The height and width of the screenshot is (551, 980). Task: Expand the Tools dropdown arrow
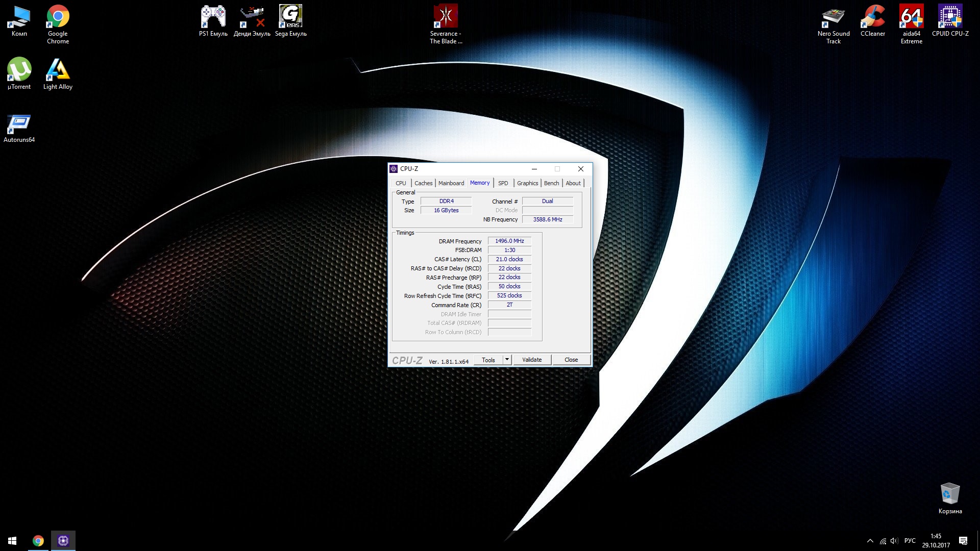point(507,360)
